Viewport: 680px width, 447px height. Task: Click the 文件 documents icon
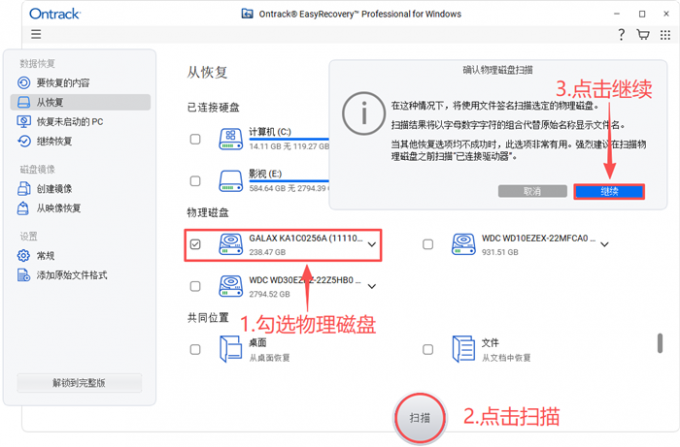(464, 349)
